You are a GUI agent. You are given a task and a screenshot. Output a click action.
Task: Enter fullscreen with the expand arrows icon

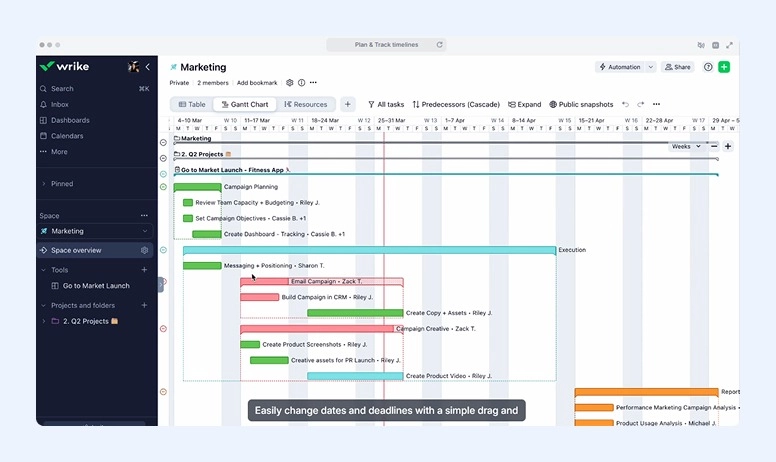tap(729, 45)
